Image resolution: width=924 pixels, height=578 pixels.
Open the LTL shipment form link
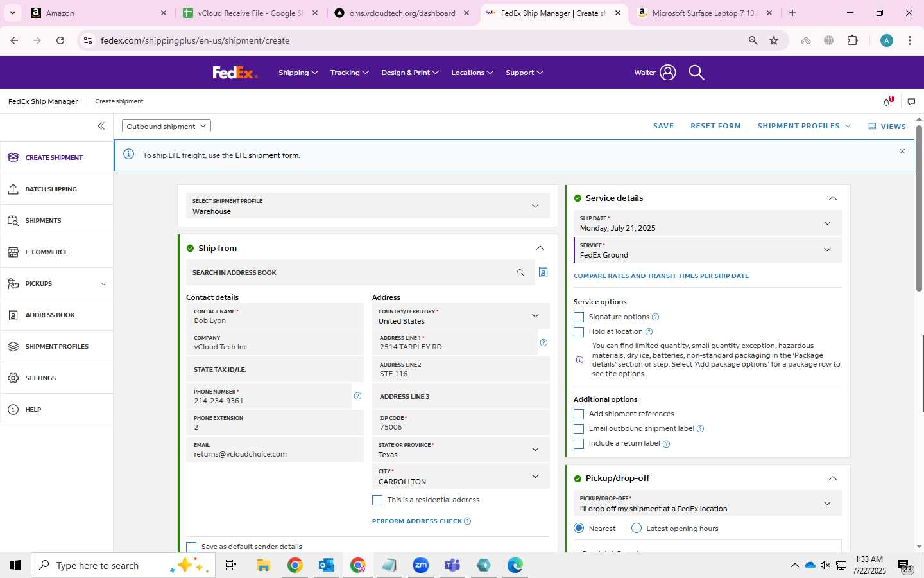pos(268,155)
